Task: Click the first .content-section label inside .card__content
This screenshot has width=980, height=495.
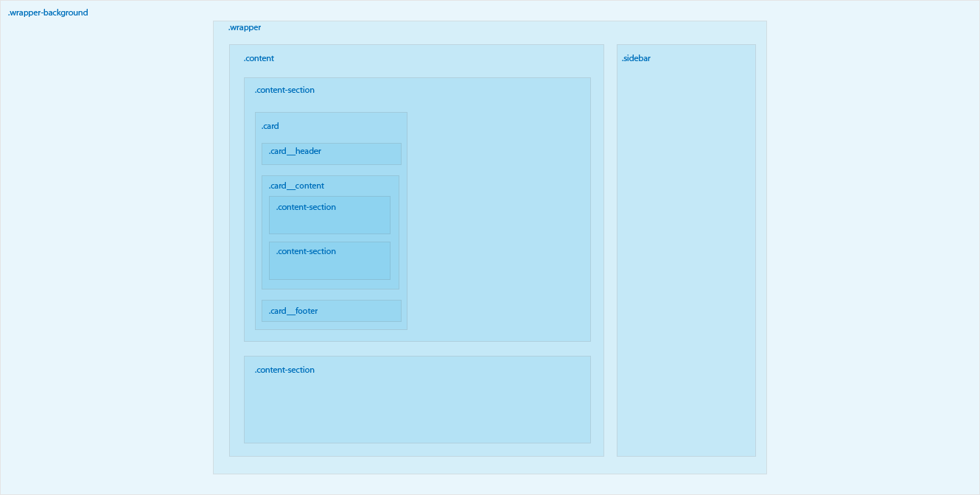Action: (x=306, y=207)
